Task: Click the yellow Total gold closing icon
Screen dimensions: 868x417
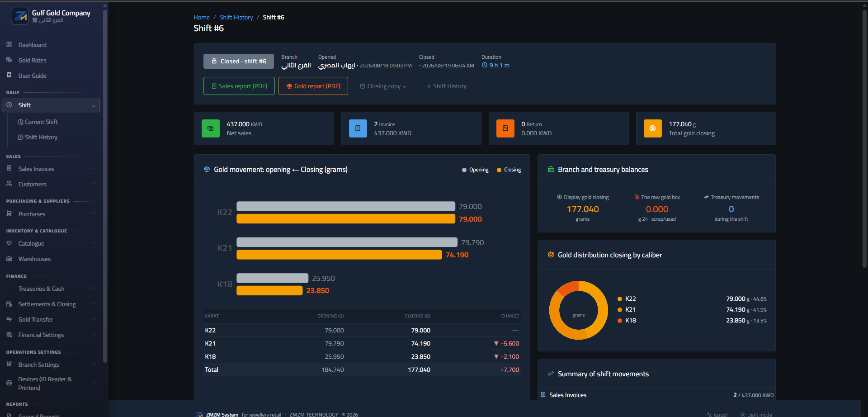Action: coord(653,128)
